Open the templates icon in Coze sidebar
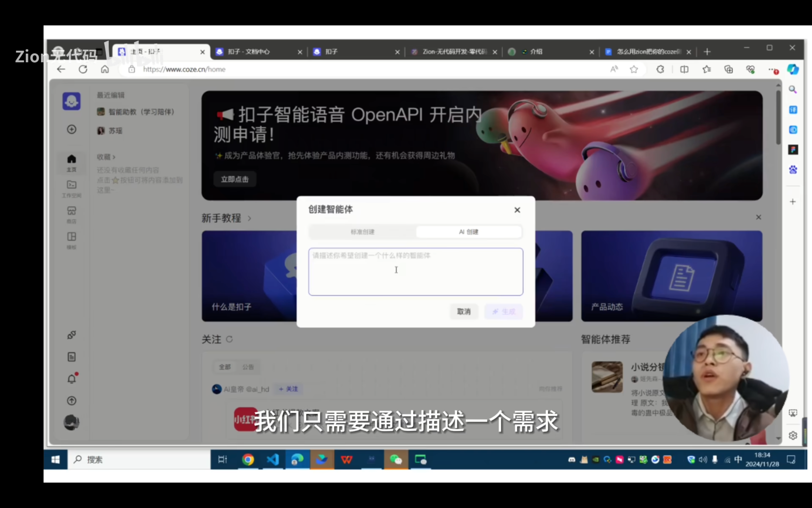812x508 pixels. point(71,240)
